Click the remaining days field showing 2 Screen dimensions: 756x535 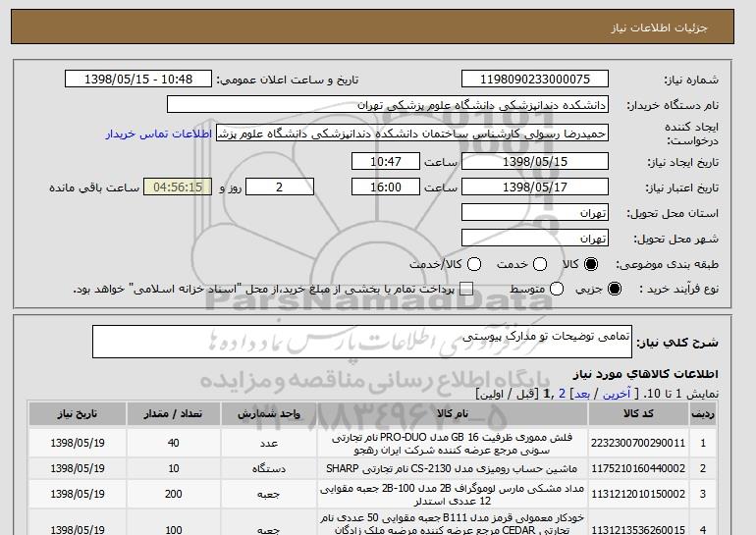[x=280, y=187]
